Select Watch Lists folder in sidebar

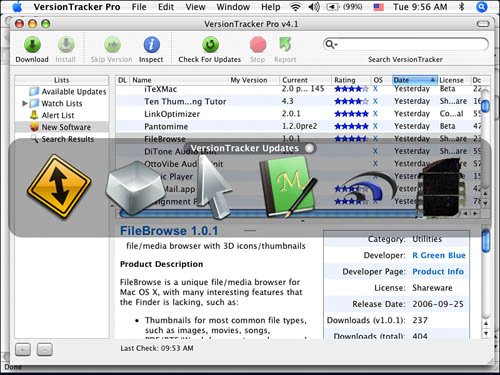[56, 103]
